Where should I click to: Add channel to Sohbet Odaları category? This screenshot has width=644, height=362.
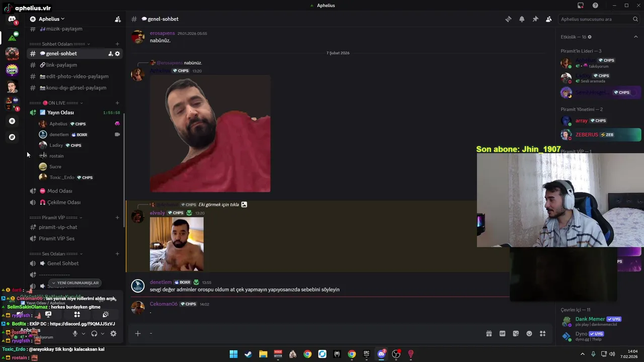pos(117,44)
